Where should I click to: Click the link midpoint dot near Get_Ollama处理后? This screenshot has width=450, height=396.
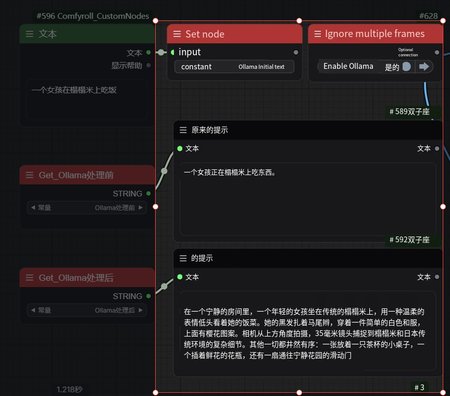coord(164,286)
